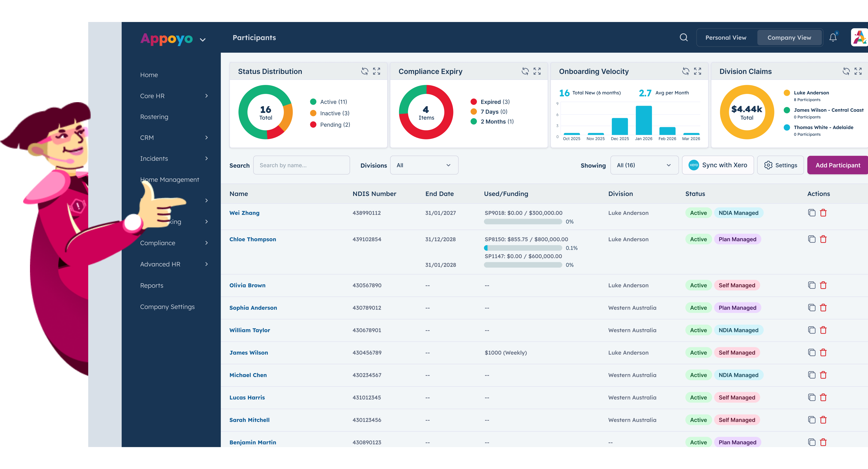This screenshot has width=868, height=469.
Task: Delete the Olivia Brown participant
Action: click(x=823, y=285)
